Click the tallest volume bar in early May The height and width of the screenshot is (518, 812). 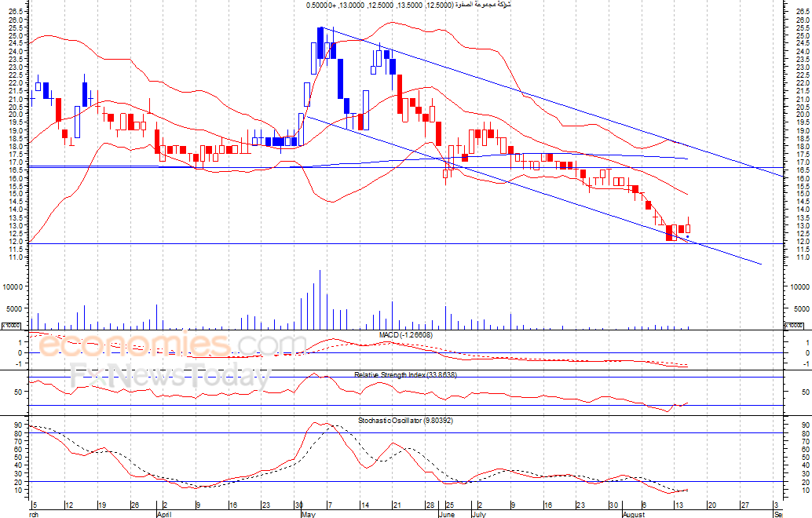[x=320, y=300]
